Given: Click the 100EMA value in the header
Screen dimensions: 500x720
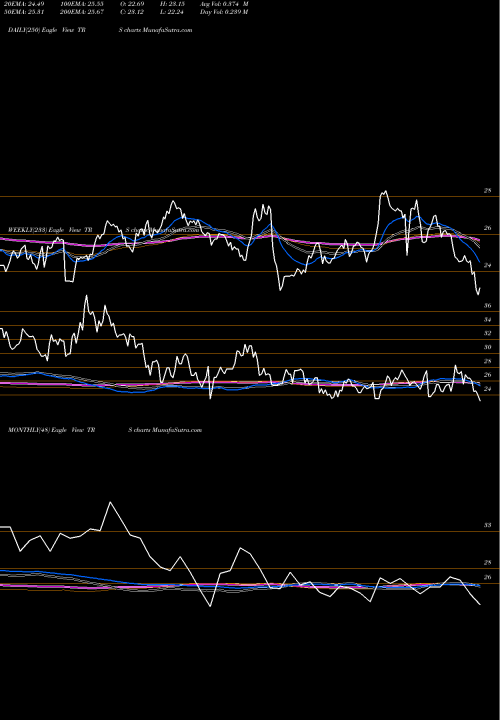Looking at the screenshot, I should tap(82, 4).
